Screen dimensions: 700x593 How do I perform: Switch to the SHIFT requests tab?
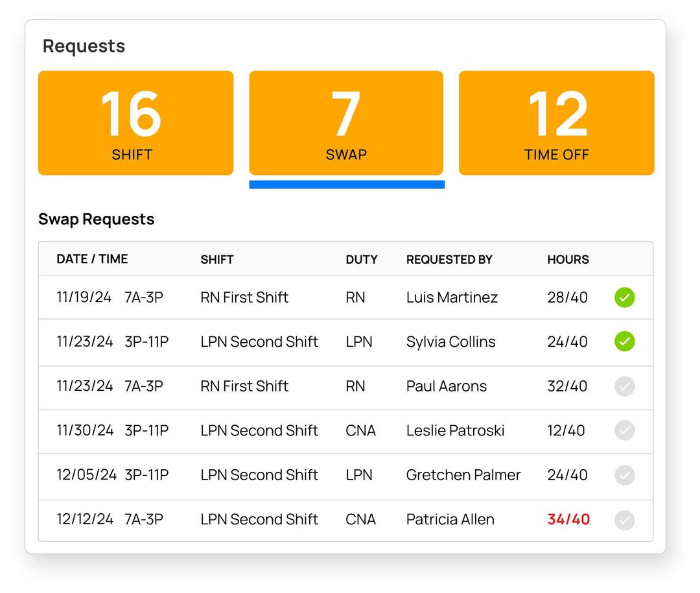[x=135, y=122]
